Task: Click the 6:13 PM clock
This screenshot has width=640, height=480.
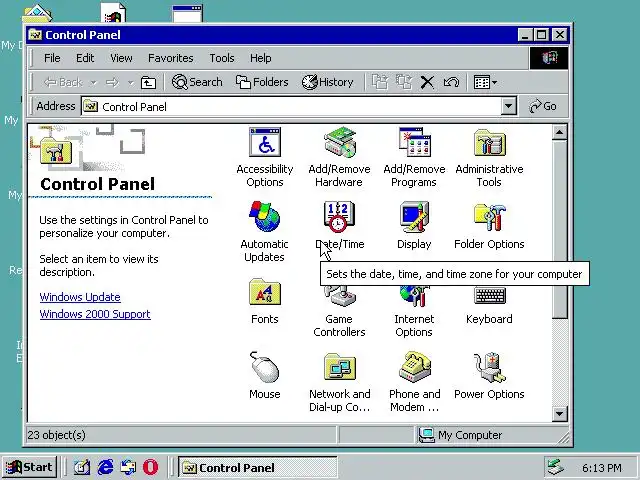Action: point(602,468)
